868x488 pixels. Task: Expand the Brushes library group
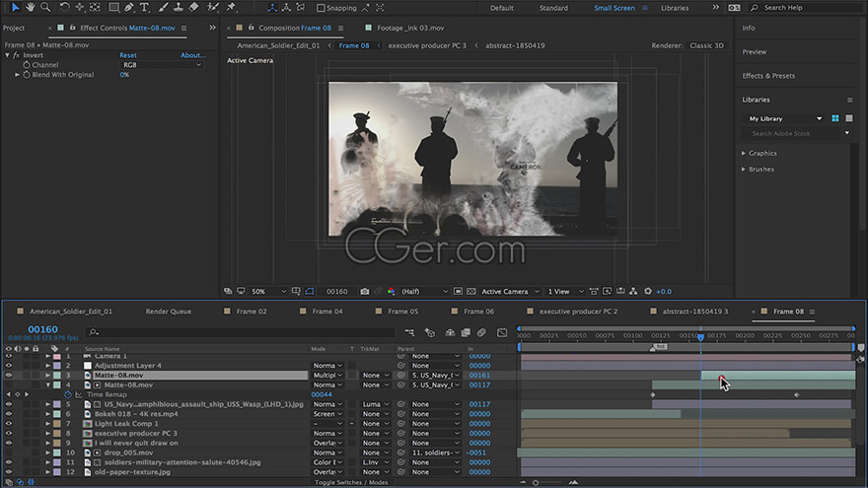(744, 170)
